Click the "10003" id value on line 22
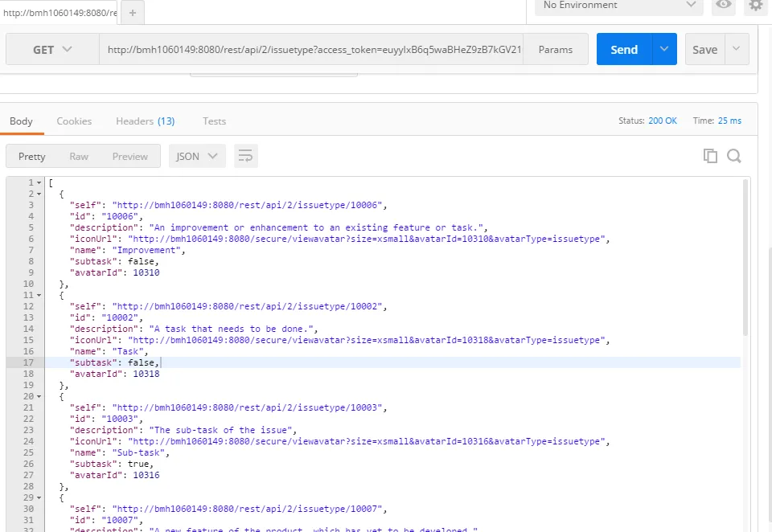This screenshot has width=772, height=532. 120,419
